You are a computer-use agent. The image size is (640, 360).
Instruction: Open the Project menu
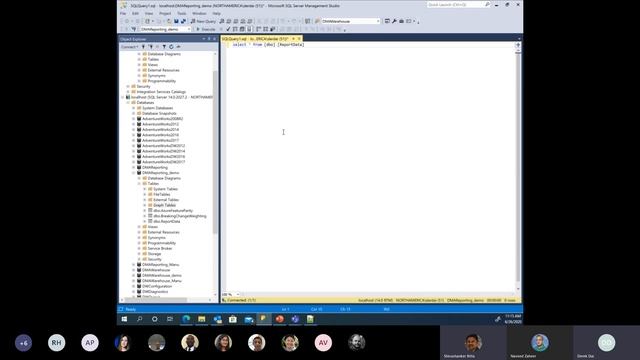[165, 13]
